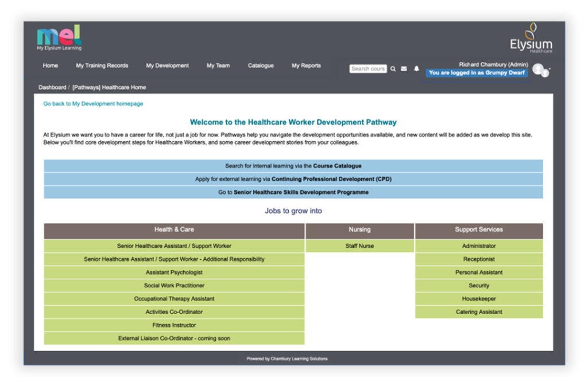Click the My Elysium Learning logo

tap(59, 38)
